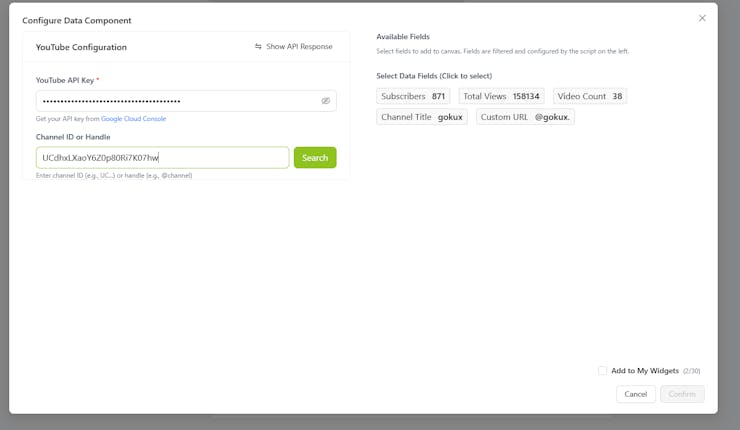The height and width of the screenshot is (430, 740).
Task: Click the 'Enter channel ID' hint text
Action: pos(114,176)
